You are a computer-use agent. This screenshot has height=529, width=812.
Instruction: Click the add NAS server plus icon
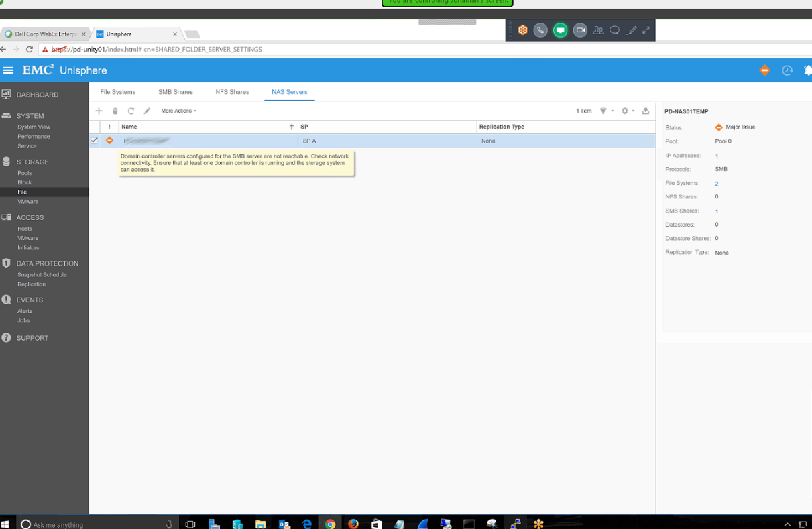(x=99, y=111)
